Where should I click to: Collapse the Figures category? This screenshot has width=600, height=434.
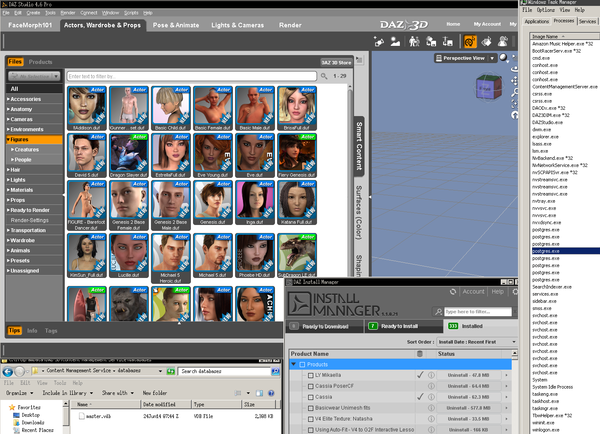(x=8, y=140)
